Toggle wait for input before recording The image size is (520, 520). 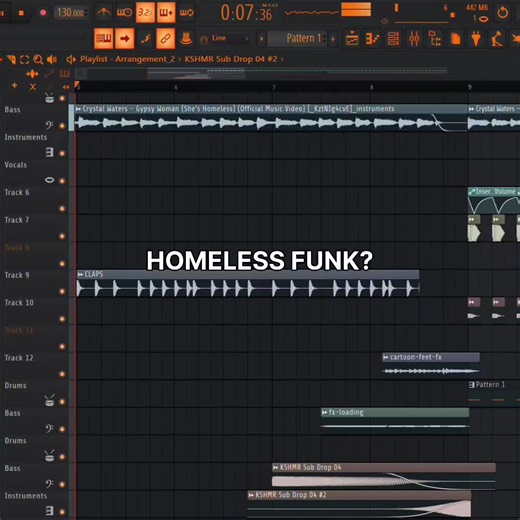tap(124, 13)
